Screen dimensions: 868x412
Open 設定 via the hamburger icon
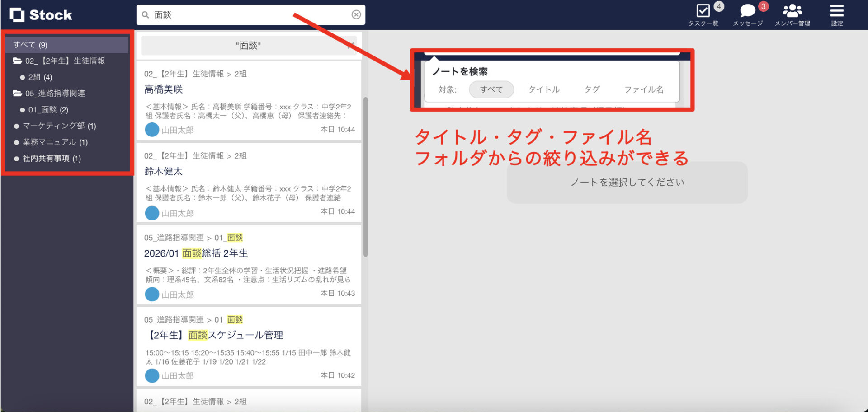tap(837, 11)
